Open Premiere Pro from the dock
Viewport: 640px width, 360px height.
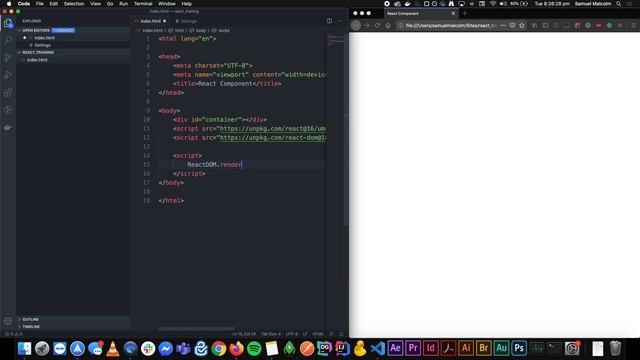point(413,348)
